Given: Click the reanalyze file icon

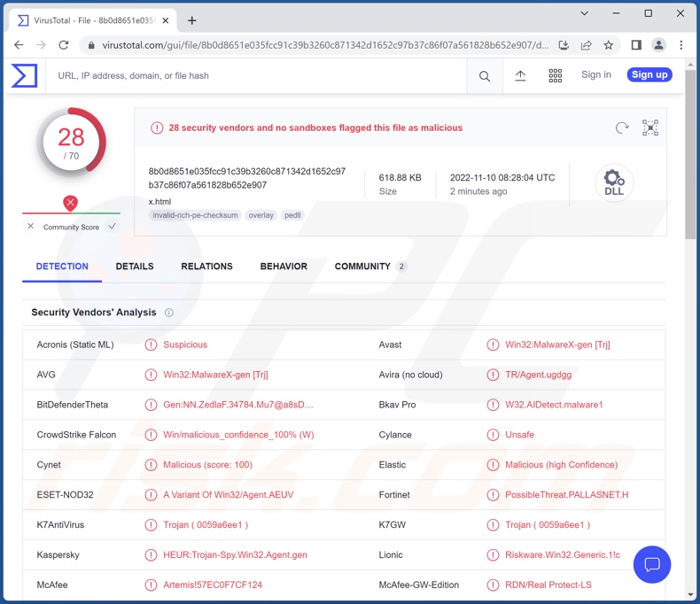Looking at the screenshot, I should (622, 128).
